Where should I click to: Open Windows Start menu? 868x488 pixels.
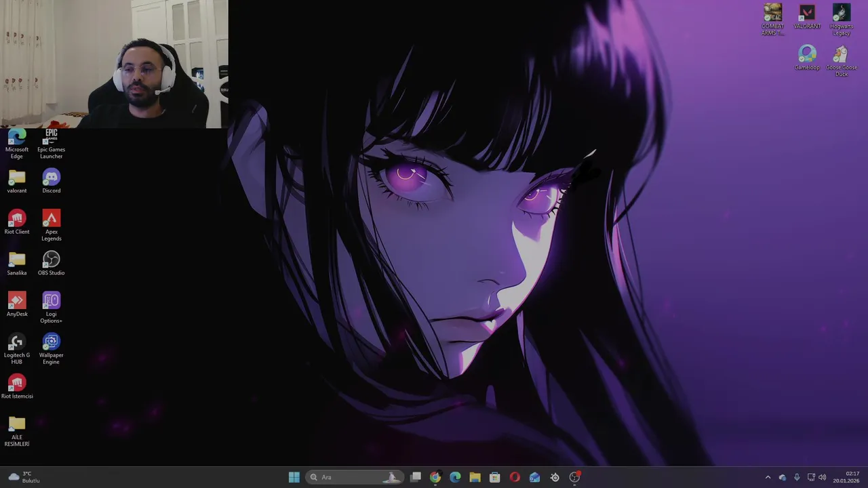pos(294,477)
